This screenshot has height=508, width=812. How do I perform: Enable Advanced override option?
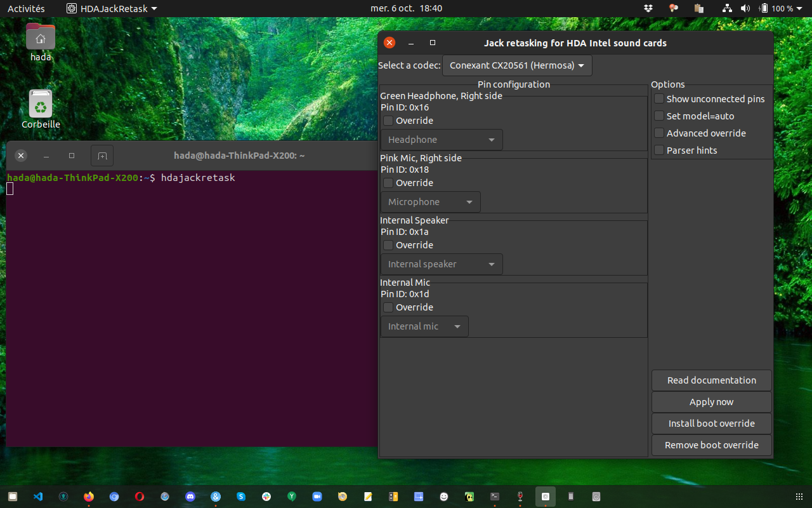[x=659, y=133]
